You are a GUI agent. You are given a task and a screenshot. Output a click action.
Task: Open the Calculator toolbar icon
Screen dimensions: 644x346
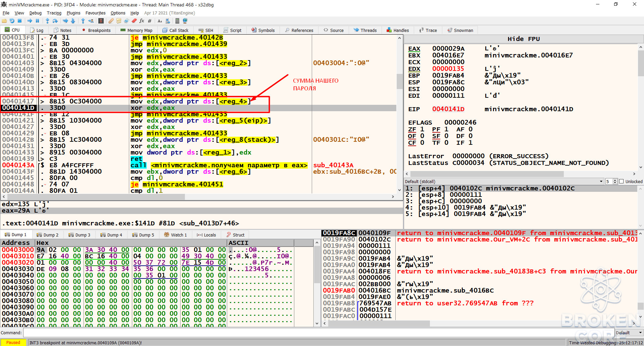coord(177,21)
